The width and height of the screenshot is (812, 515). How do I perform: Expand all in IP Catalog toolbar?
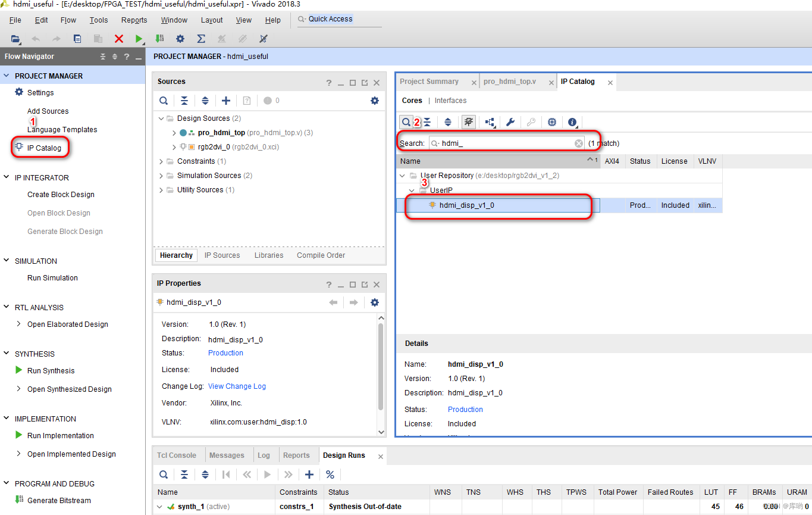pos(448,122)
